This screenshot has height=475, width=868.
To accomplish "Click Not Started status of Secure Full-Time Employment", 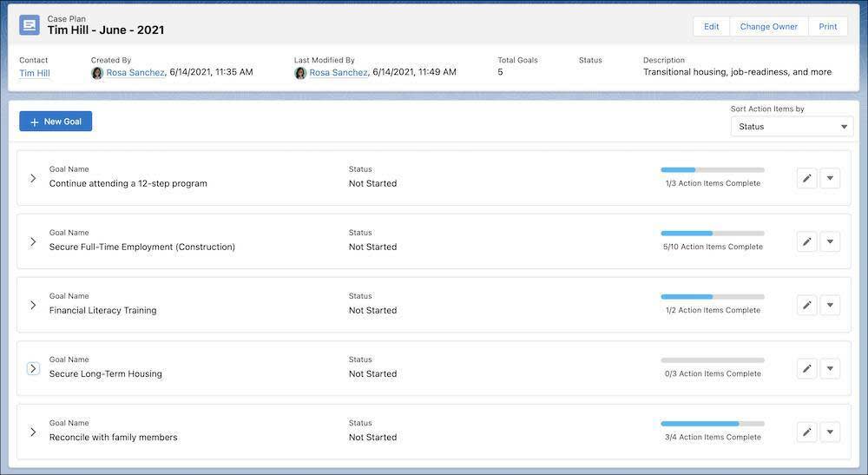I will tap(372, 247).
